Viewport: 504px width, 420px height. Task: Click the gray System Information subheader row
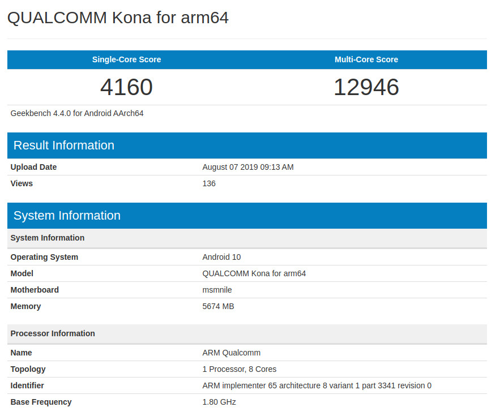point(48,238)
